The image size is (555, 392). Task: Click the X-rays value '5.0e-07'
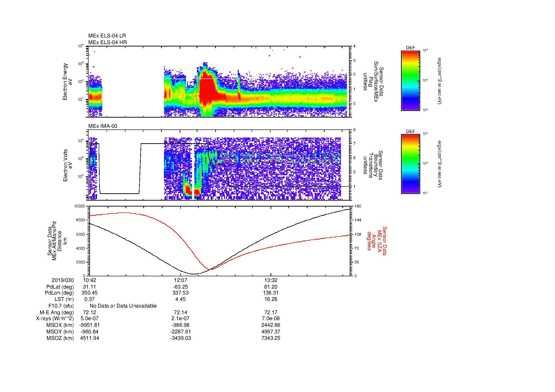click(89, 318)
